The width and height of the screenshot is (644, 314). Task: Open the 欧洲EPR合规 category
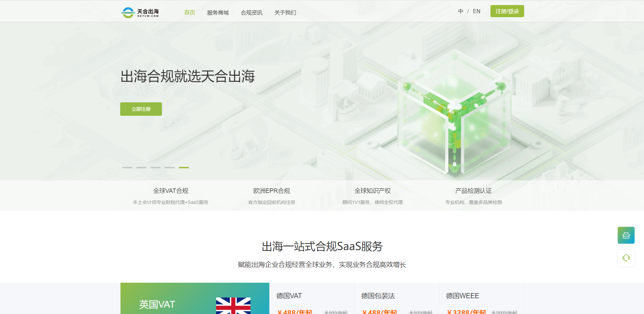pyautogui.click(x=271, y=191)
